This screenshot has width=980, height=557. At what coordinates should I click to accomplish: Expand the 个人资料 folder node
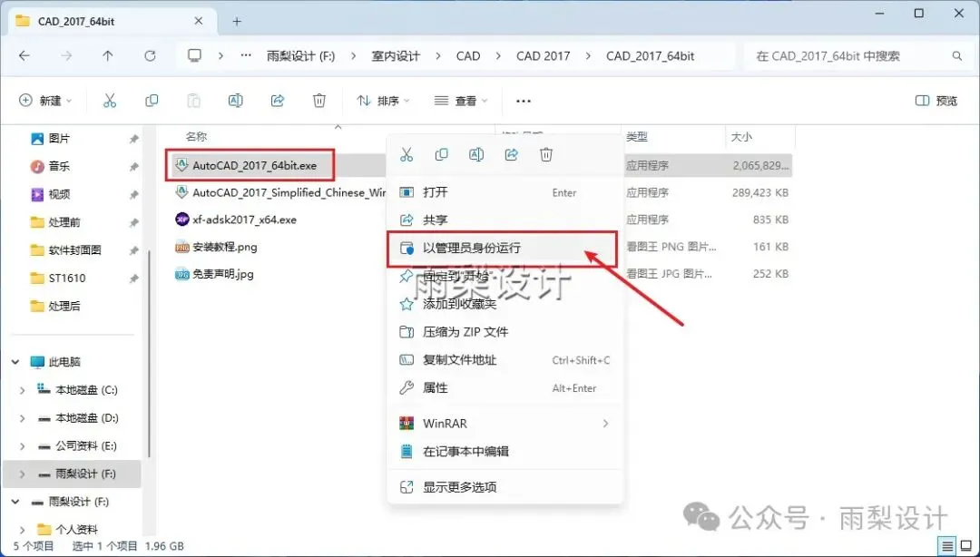pos(23,530)
